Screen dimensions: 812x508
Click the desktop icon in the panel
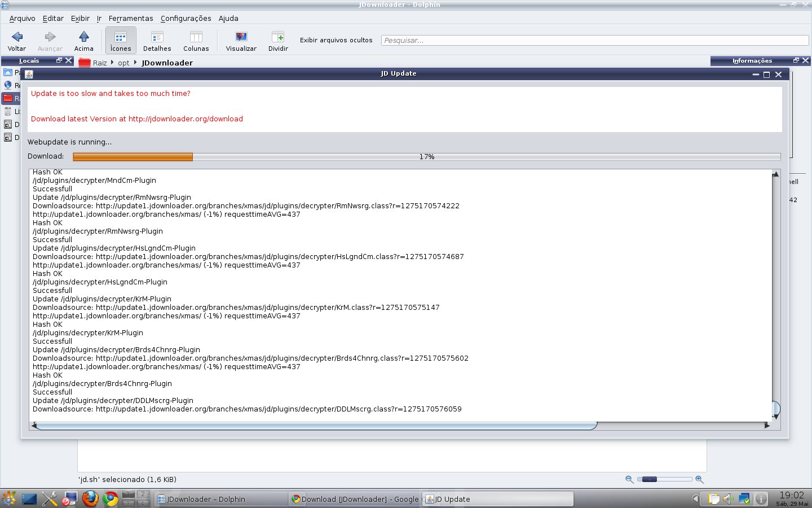pos(29,499)
